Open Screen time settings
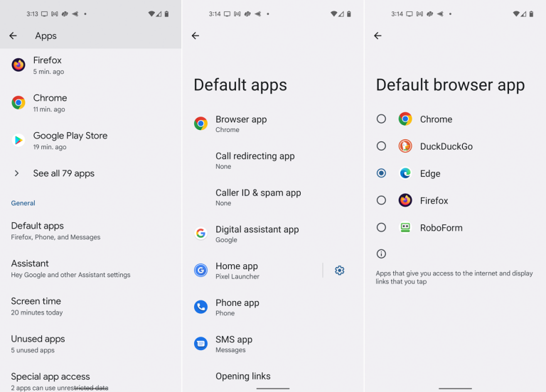This screenshot has width=546, height=392. (x=36, y=306)
